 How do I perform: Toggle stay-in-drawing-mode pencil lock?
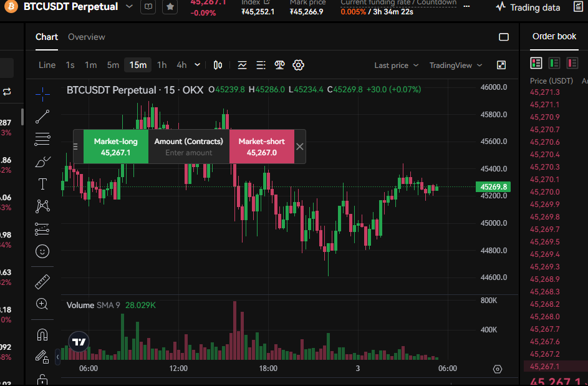pyautogui.click(x=42, y=357)
